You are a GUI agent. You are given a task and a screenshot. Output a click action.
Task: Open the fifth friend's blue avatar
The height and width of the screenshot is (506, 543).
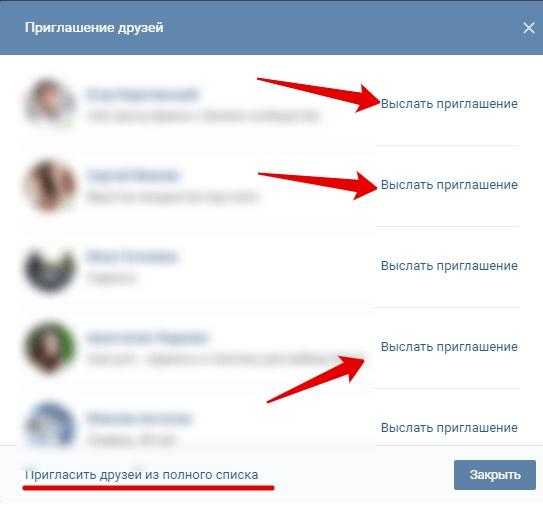50,424
